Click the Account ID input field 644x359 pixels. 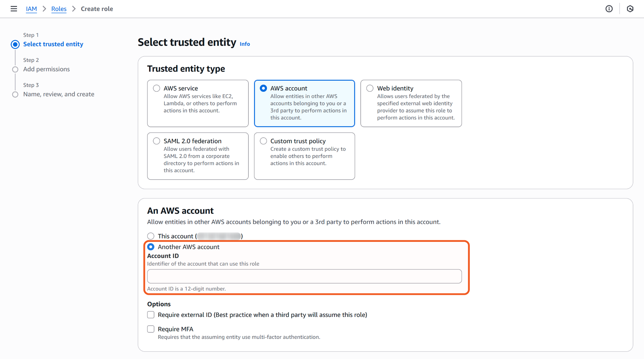304,276
